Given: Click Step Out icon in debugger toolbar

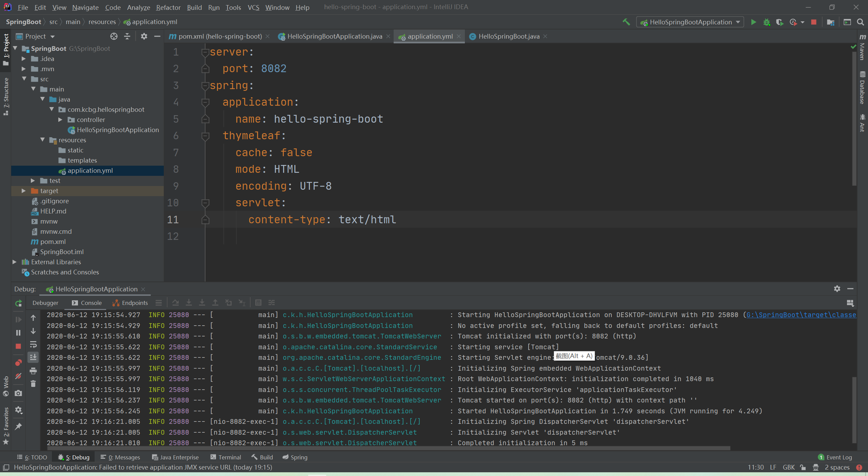Looking at the screenshot, I should click(215, 303).
